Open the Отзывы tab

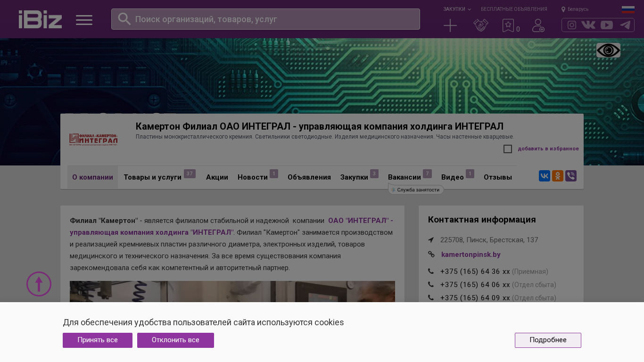[498, 177]
